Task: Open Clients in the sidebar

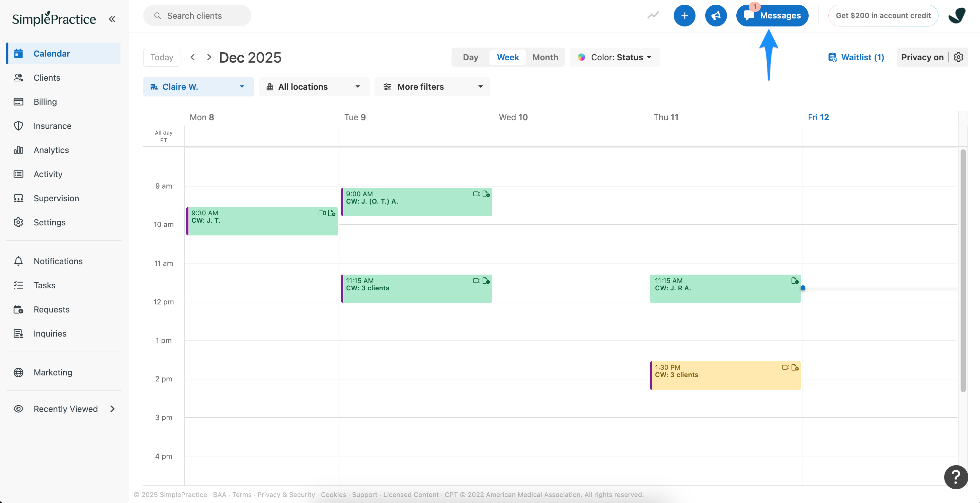Action: (64, 78)
